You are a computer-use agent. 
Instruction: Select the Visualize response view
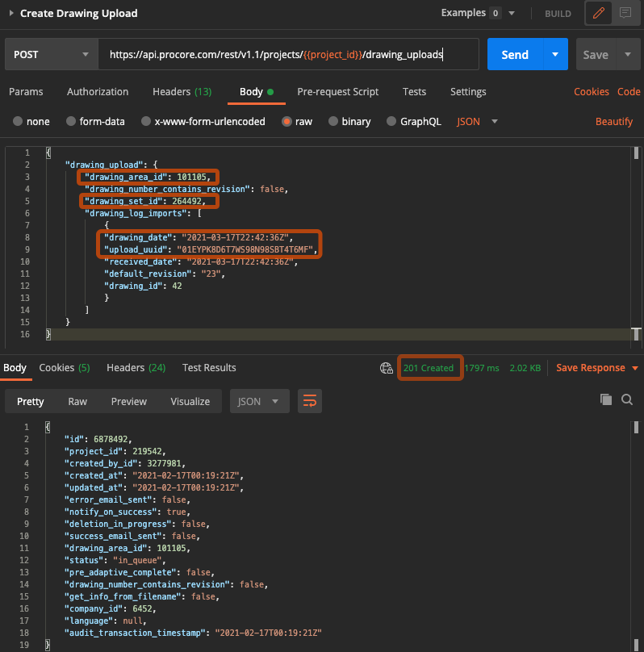(x=190, y=401)
